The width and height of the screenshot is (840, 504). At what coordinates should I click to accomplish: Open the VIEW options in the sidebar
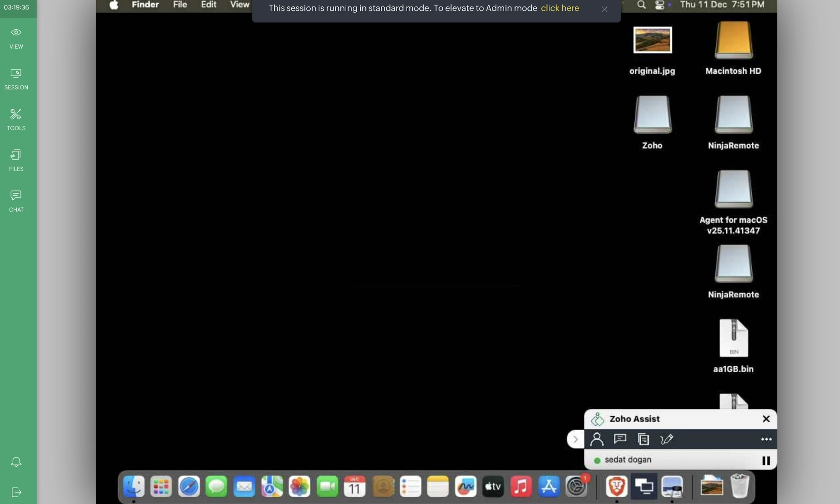tap(16, 38)
